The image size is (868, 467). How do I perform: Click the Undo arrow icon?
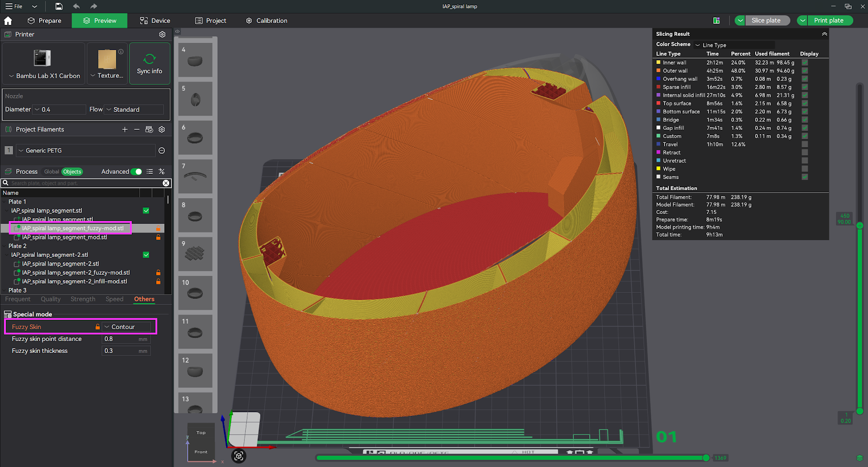76,7
